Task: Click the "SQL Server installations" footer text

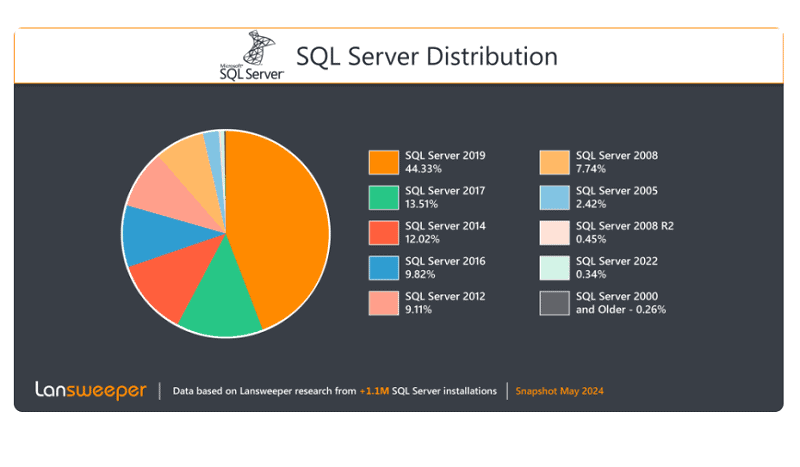Action: tap(444, 391)
